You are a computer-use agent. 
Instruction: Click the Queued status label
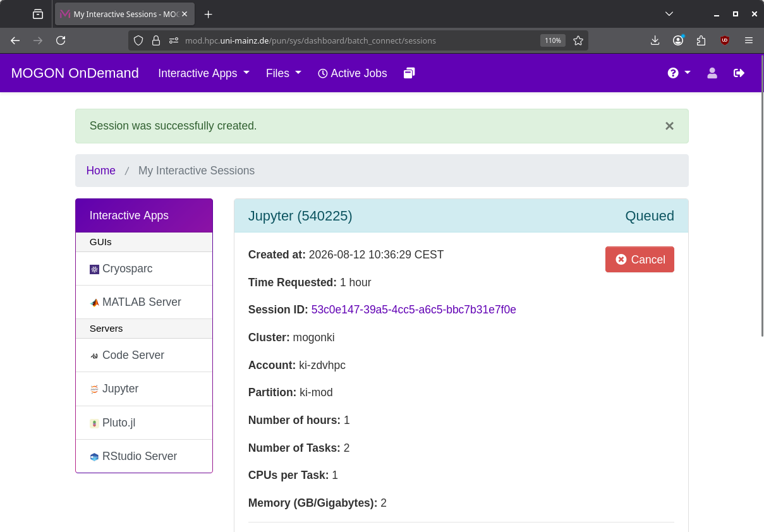pos(650,216)
